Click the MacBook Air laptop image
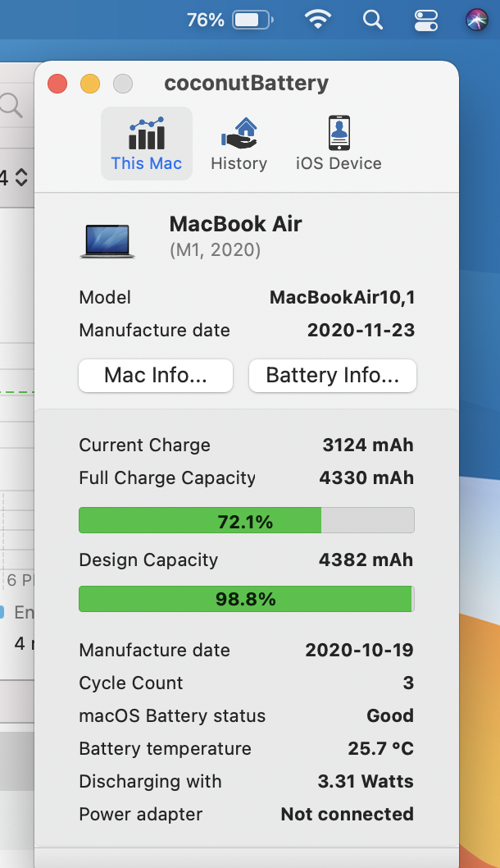500x868 pixels. 107,240
